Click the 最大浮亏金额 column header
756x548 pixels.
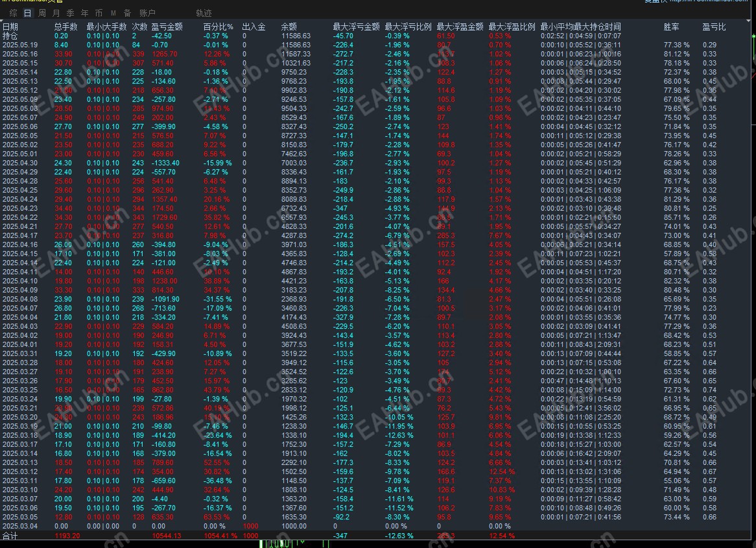[x=357, y=27]
